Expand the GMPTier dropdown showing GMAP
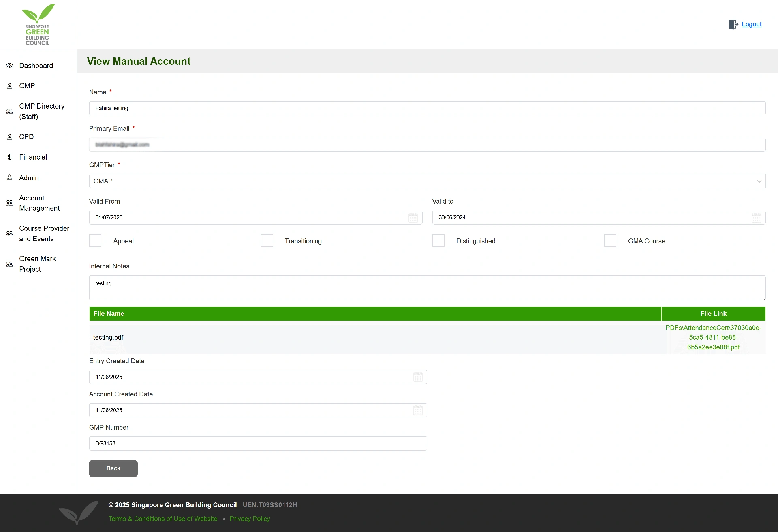Viewport: 778px width, 532px height. pos(427,181)
